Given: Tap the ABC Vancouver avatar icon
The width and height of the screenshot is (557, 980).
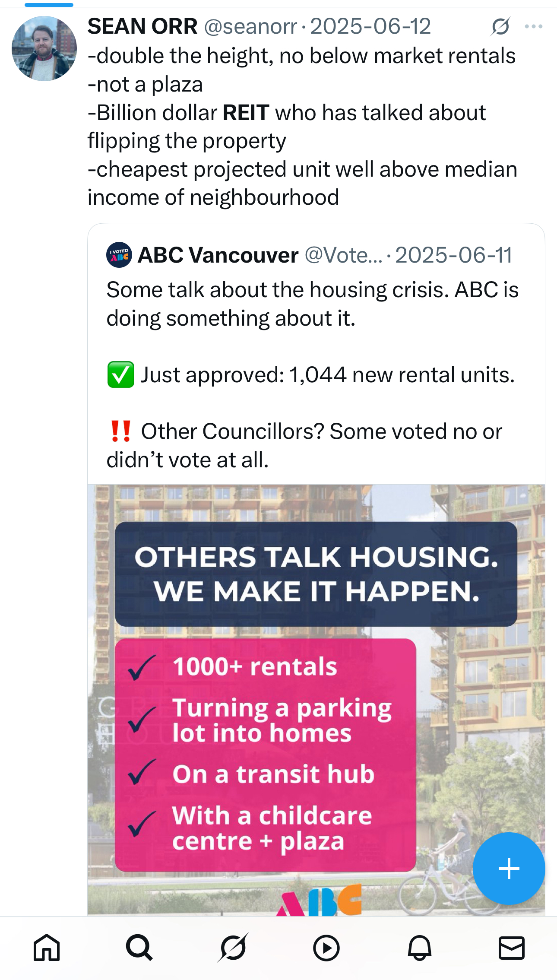Looking at the screenshot, I should pos(119,255).
